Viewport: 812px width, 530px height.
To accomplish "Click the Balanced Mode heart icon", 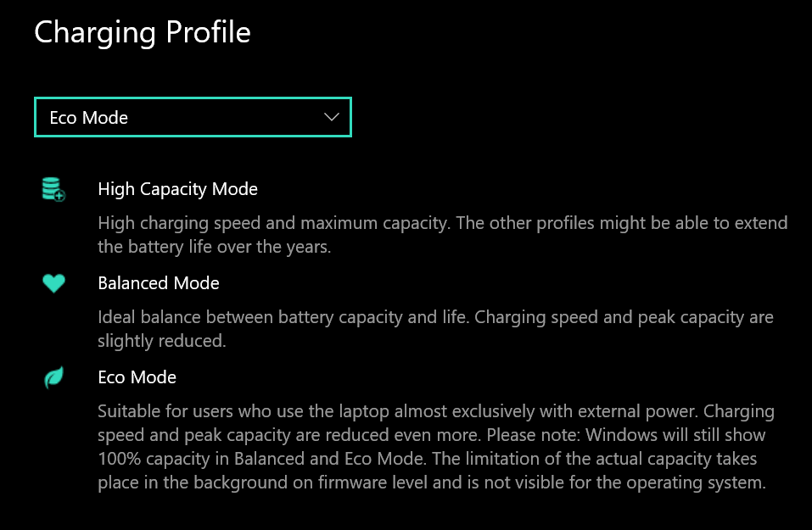I will 53,283.
